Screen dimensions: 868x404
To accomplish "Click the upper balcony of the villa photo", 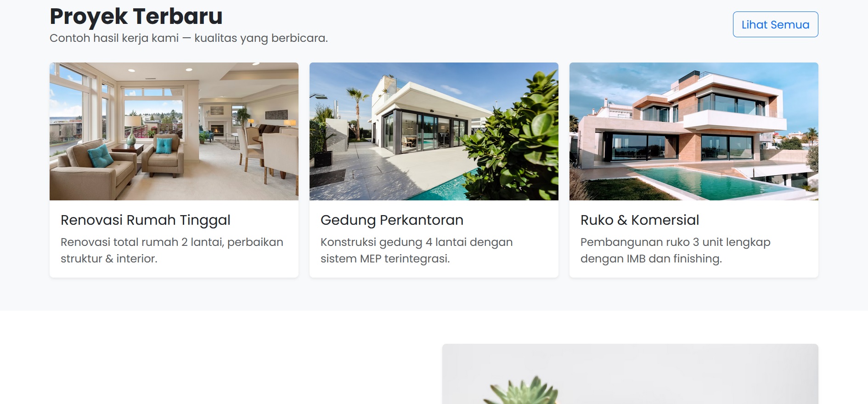I will point(735,119).
